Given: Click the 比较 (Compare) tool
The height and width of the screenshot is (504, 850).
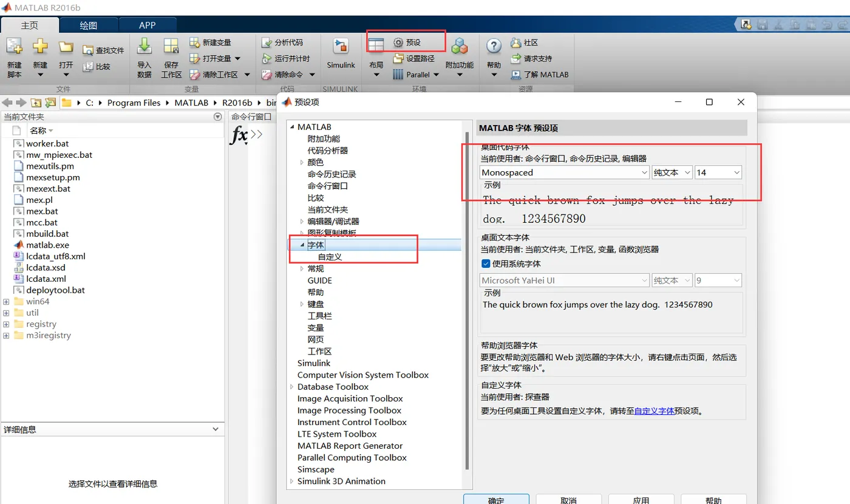Looking at the screenshot, I should (97, 67).
